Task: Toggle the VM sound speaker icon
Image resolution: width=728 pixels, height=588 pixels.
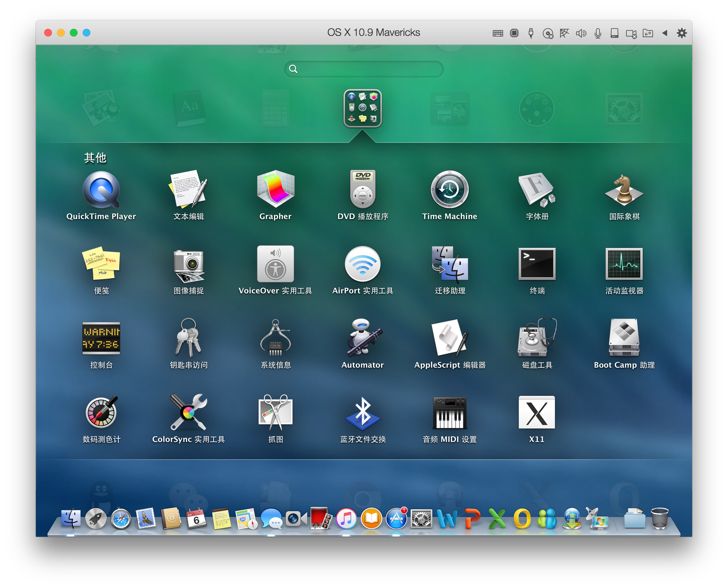Action: pyautogui.click(x=581, y=33)
